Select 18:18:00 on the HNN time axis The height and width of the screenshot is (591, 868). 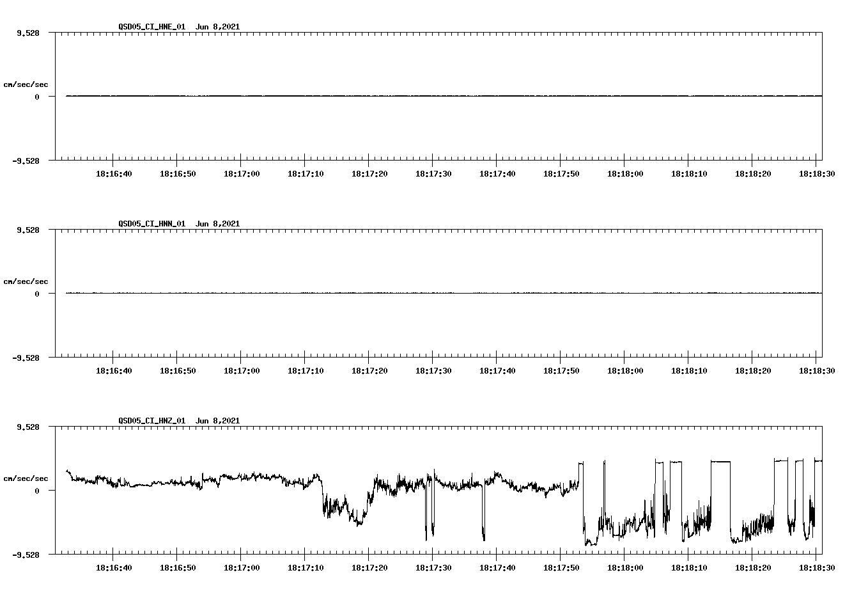[x=625, y=371]
